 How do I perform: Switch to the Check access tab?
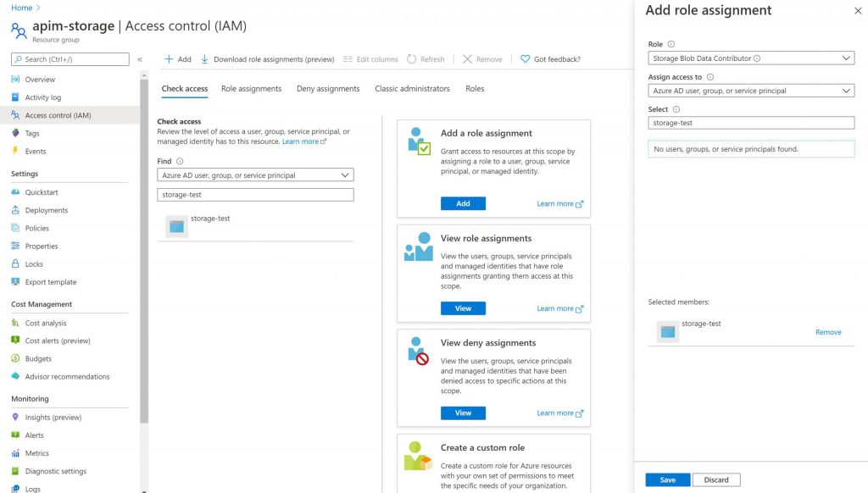point(184,89)
